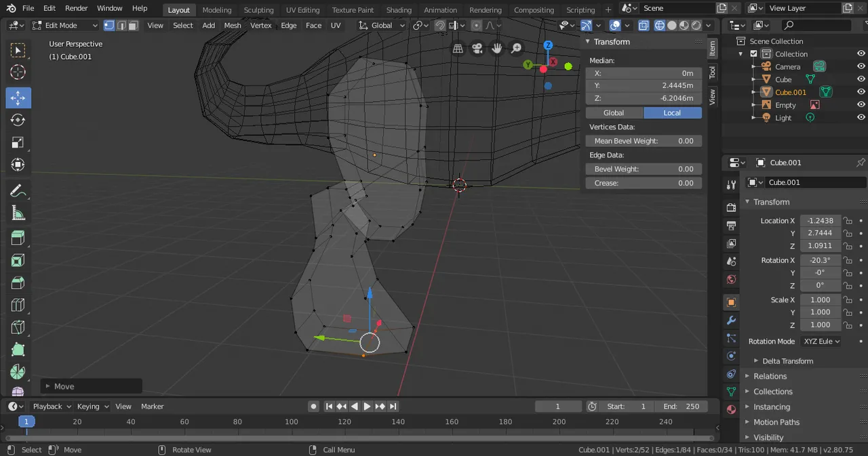Image resolution: width=868 pixels, height=456 pixels.
Task: Hide the Cube object in outliner
Action: (861, 79)
